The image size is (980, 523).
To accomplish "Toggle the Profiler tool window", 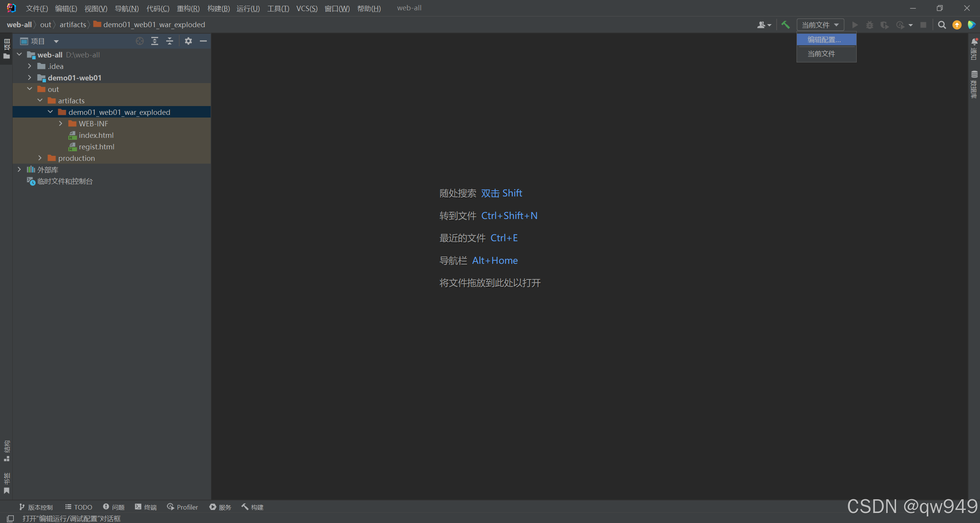I will coord(183,507).
